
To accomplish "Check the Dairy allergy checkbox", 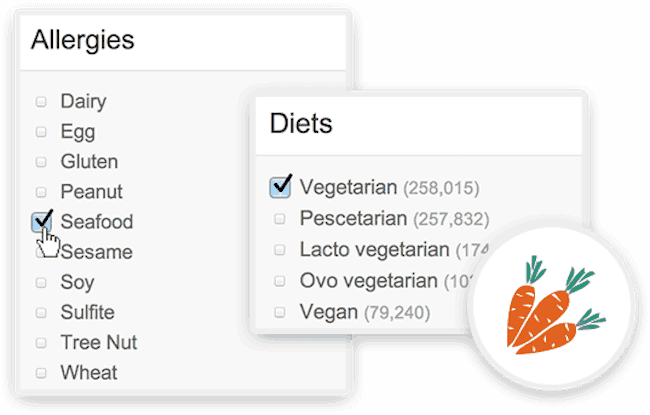I will 41,101.
